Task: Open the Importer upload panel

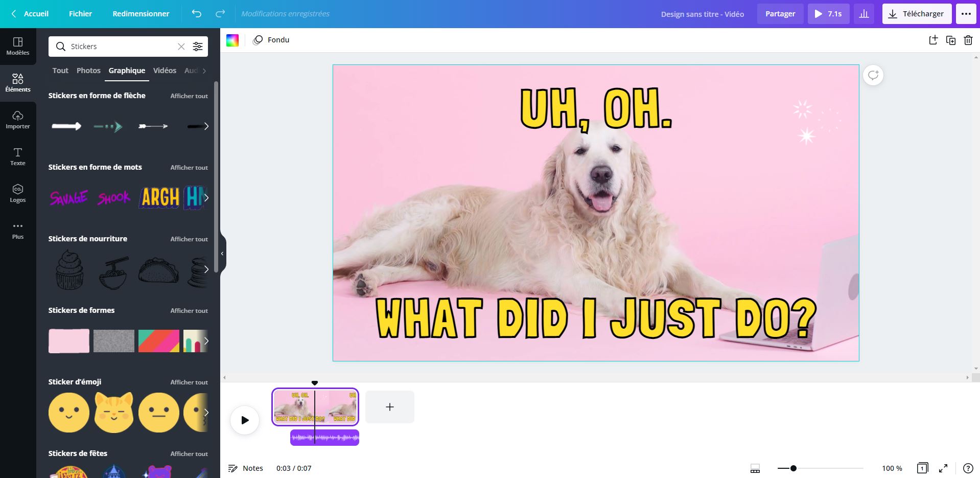Action: pos(18,120)
